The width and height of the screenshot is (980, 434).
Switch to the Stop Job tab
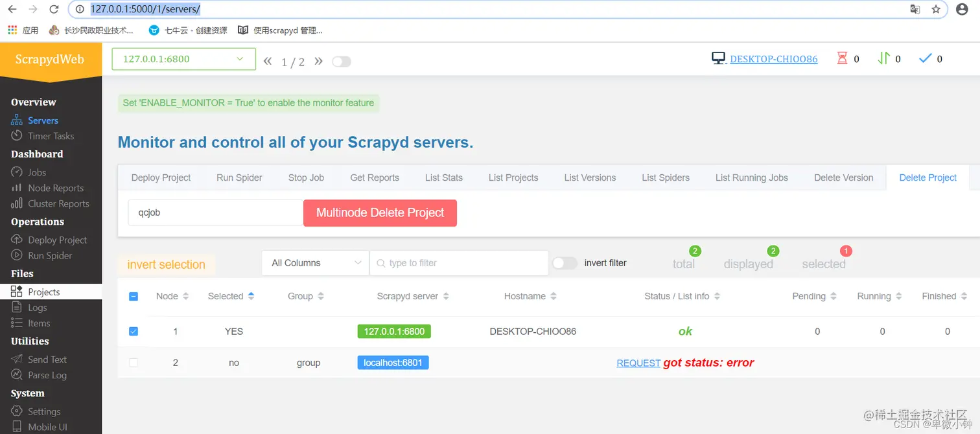click(x=306, y=177)
